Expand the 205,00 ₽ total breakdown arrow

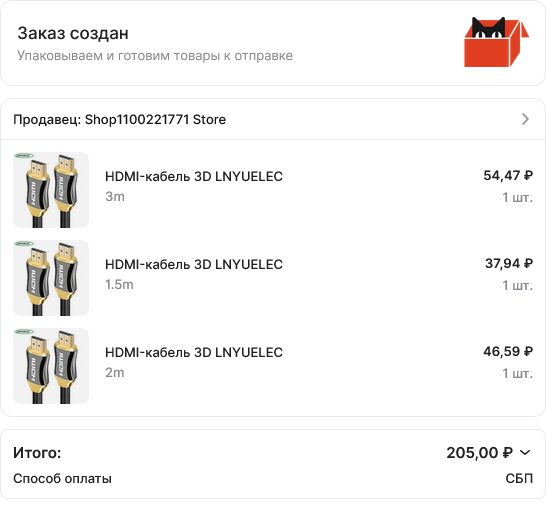pyautogui.click(x=525, y=452)
